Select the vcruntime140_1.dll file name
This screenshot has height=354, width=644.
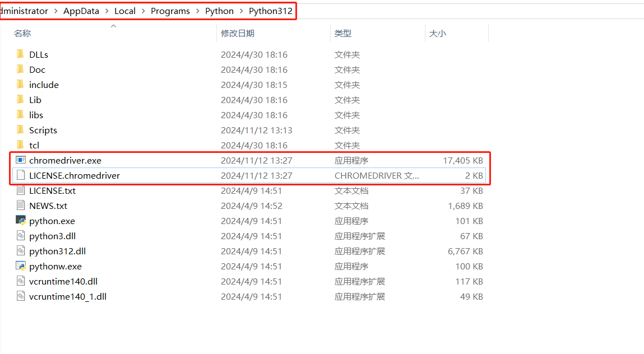[68, 297]
